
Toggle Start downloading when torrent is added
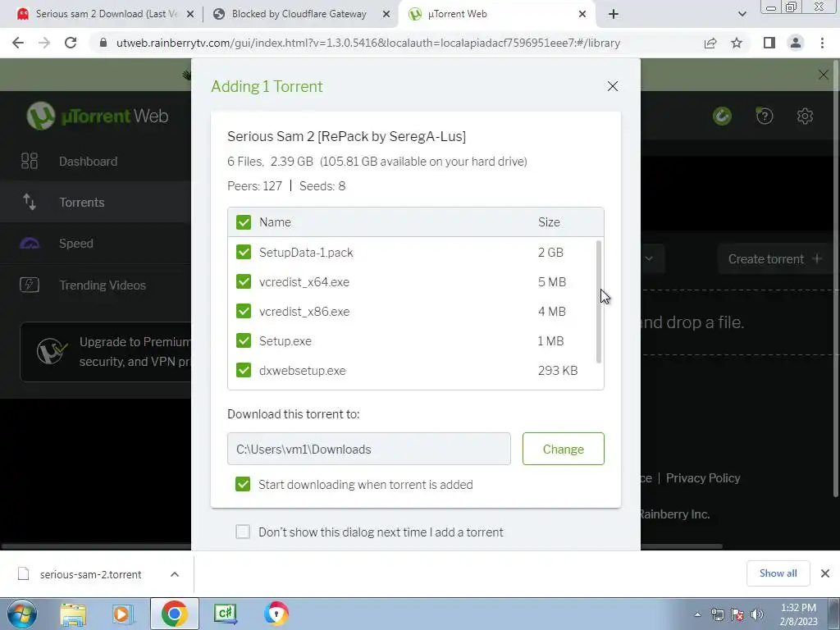(243, 484)
